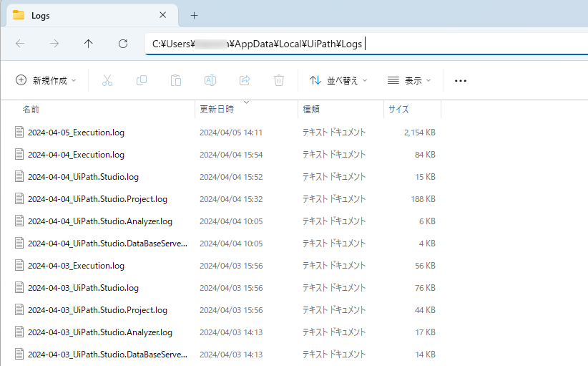Expand the 並べ替え sort menu
Screen dimensions: 588x366
coord(338,80)
